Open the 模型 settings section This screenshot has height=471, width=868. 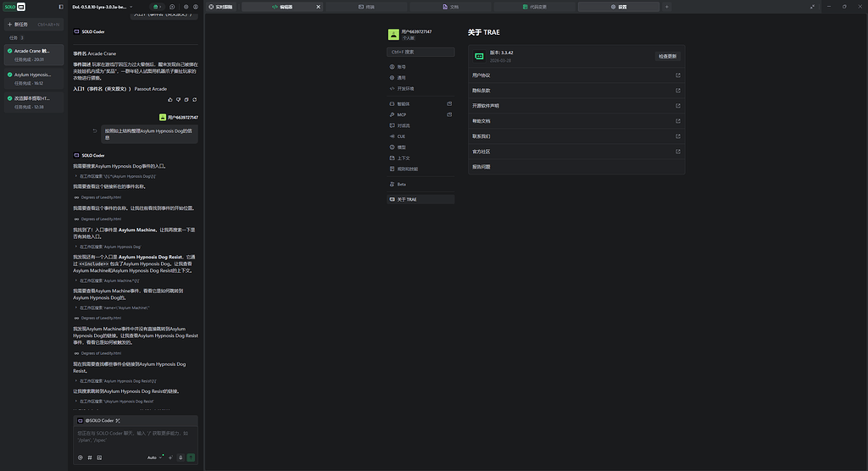pyautogui.click(x=420, y=147)
